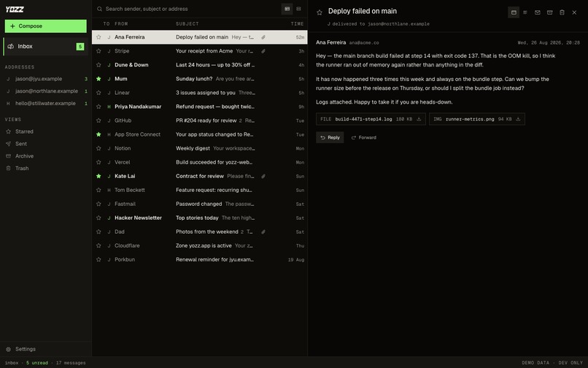Click the TIME column header
The height and width of the screenshot is (368, 588).
pos(297,23)
